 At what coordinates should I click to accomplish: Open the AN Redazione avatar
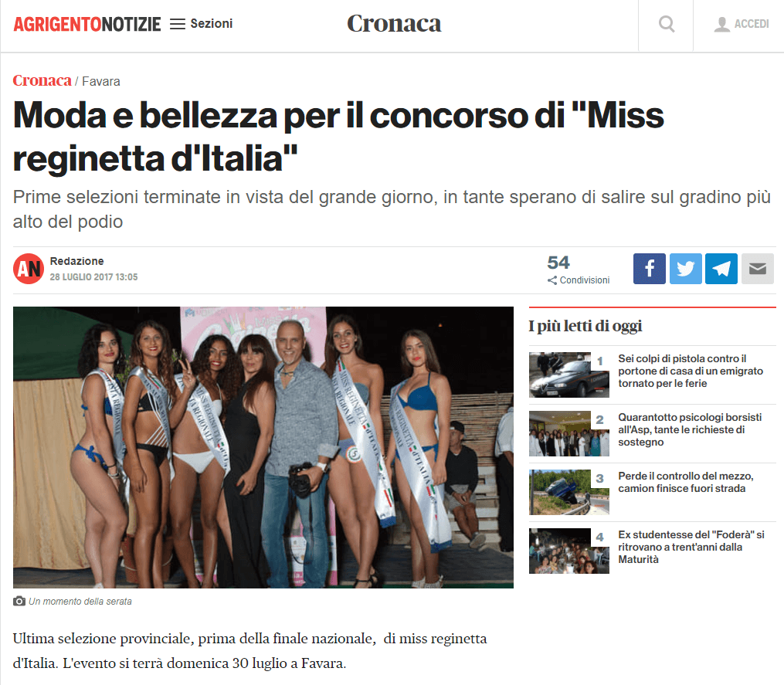pyautogui.click(x=29, y=269)
